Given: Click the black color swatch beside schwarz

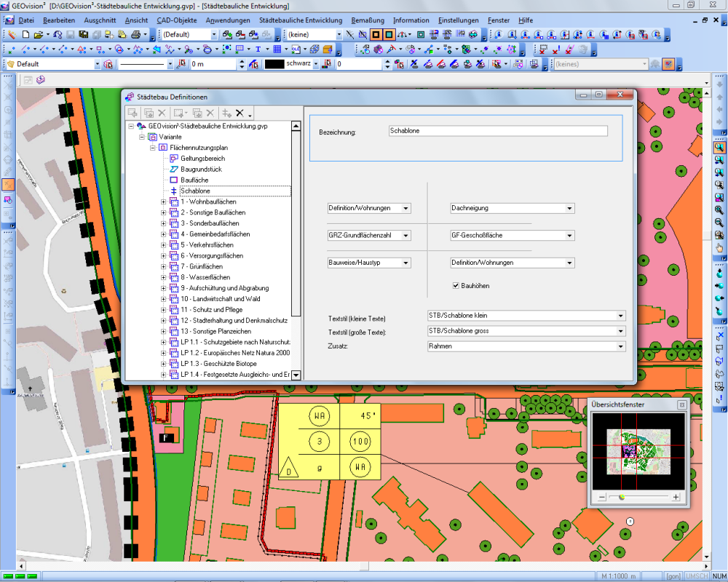Looking at the screenshot, I should pos(274,64).
